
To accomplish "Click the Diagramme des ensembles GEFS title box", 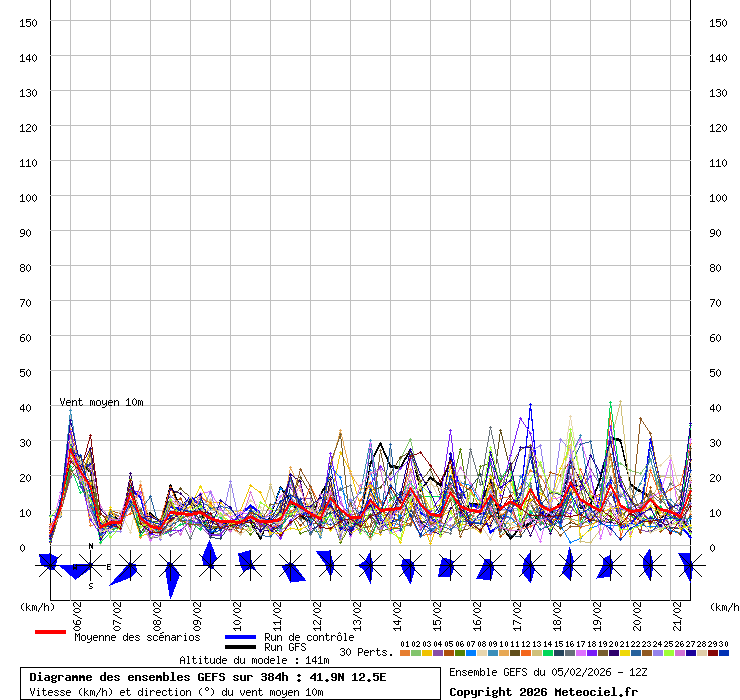I will coord(230,684).
